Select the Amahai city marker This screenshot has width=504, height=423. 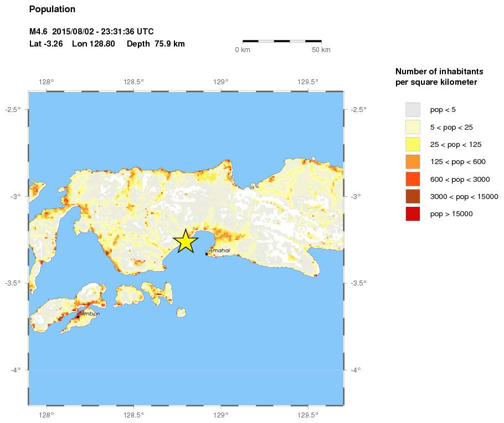(x=207, y=254)
